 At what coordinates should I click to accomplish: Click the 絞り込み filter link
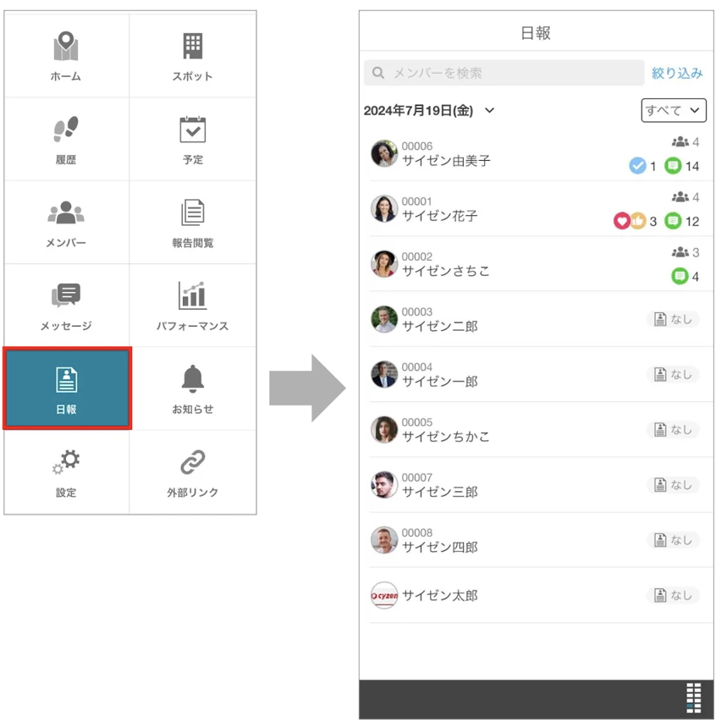click(677, 73)
